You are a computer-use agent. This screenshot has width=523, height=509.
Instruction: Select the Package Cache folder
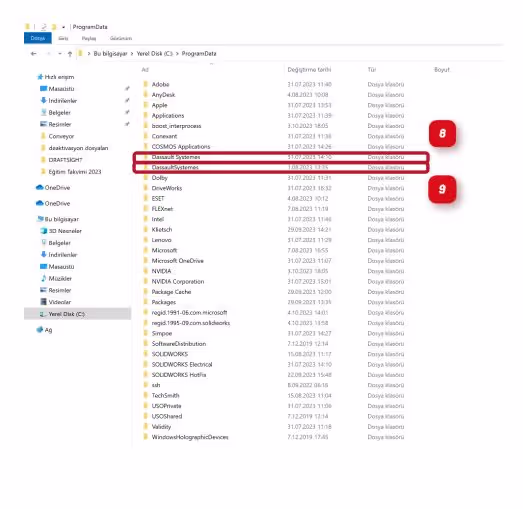tap(171, 292)
